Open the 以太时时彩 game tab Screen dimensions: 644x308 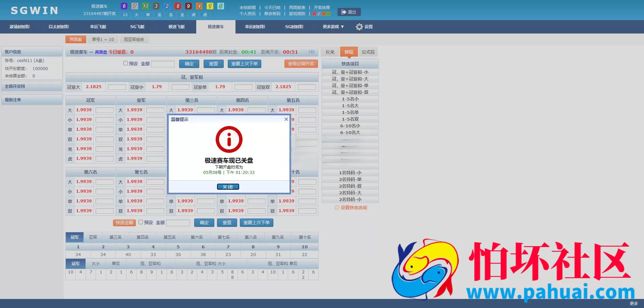(59, 27)
